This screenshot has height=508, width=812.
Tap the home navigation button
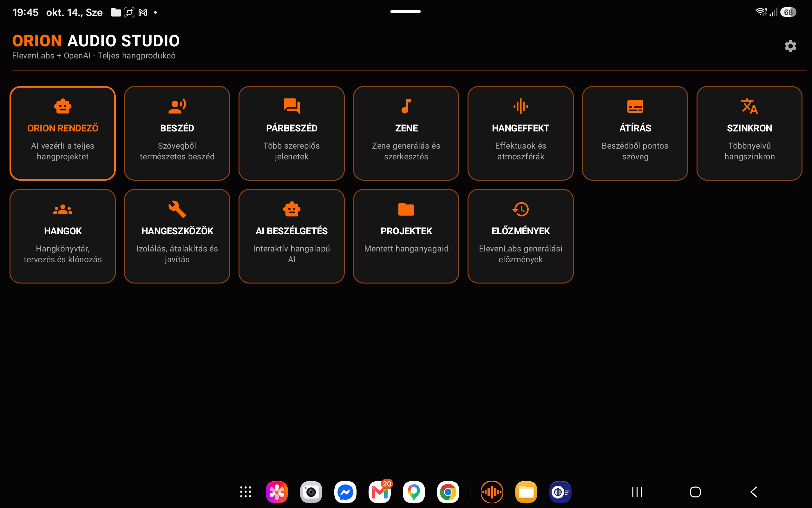pyautogui.click(x=695, y=492)
